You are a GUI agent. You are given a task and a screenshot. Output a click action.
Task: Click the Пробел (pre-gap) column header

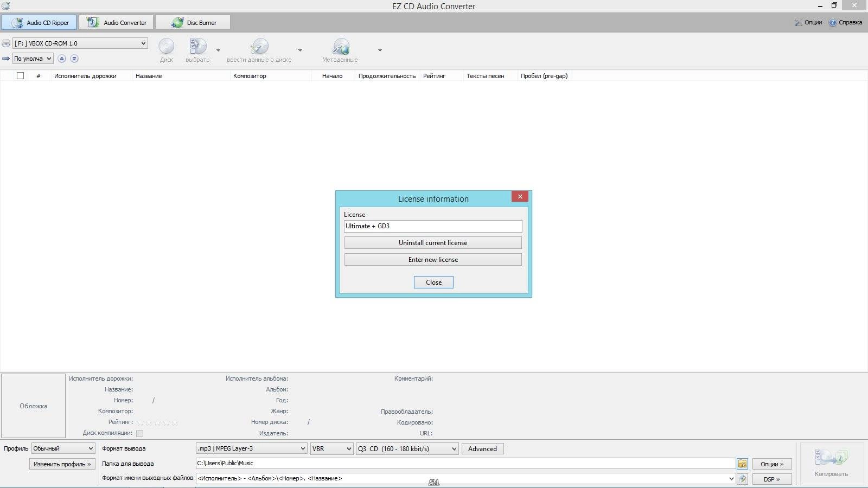544,76
